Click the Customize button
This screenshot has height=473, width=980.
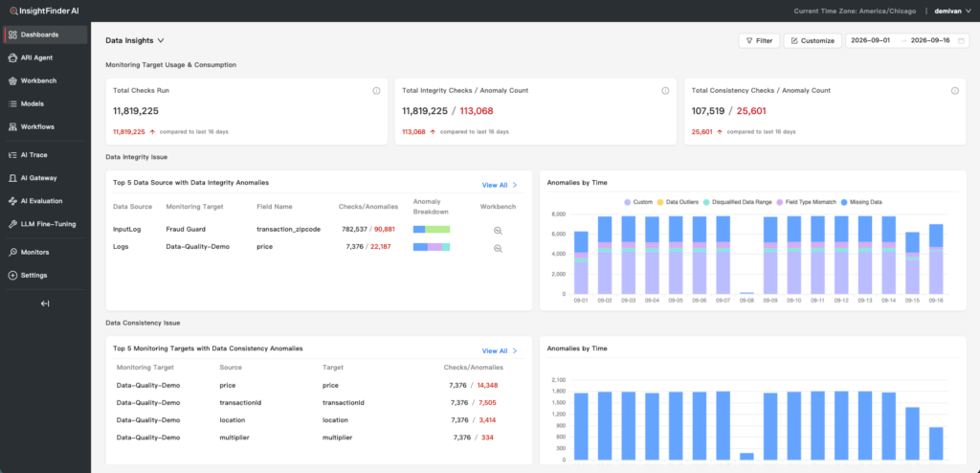point(813,40)
